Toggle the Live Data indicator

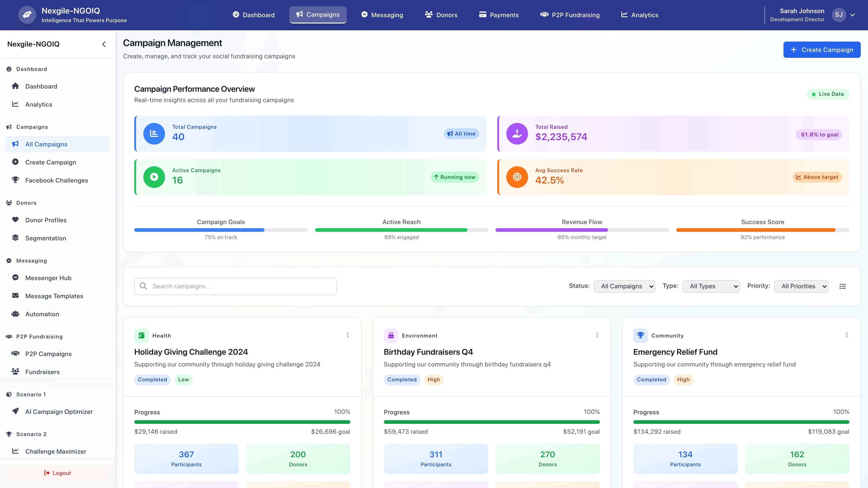click(828, 94)
